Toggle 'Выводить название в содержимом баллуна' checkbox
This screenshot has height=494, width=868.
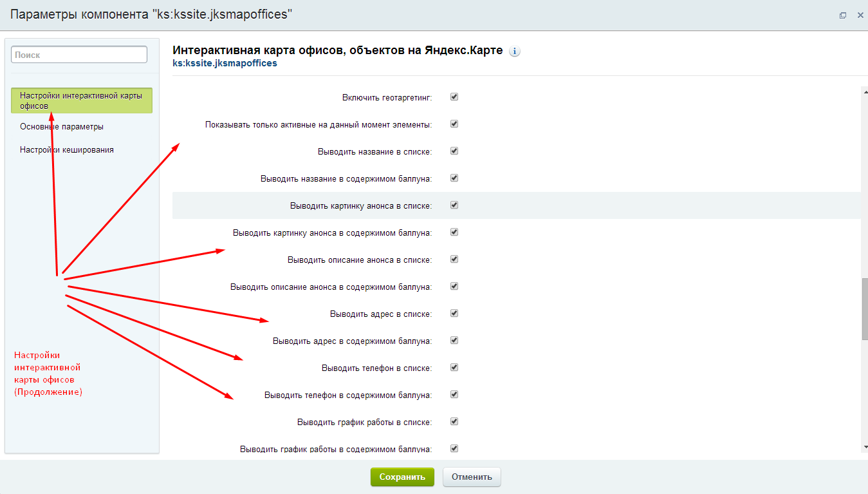pyautogui.click(x=454, y=178)
